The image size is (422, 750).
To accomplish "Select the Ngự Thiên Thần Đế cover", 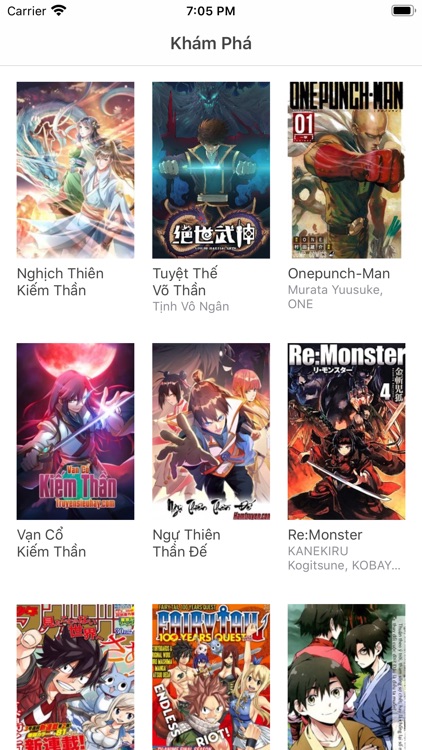I will click(x=211, y=431).
